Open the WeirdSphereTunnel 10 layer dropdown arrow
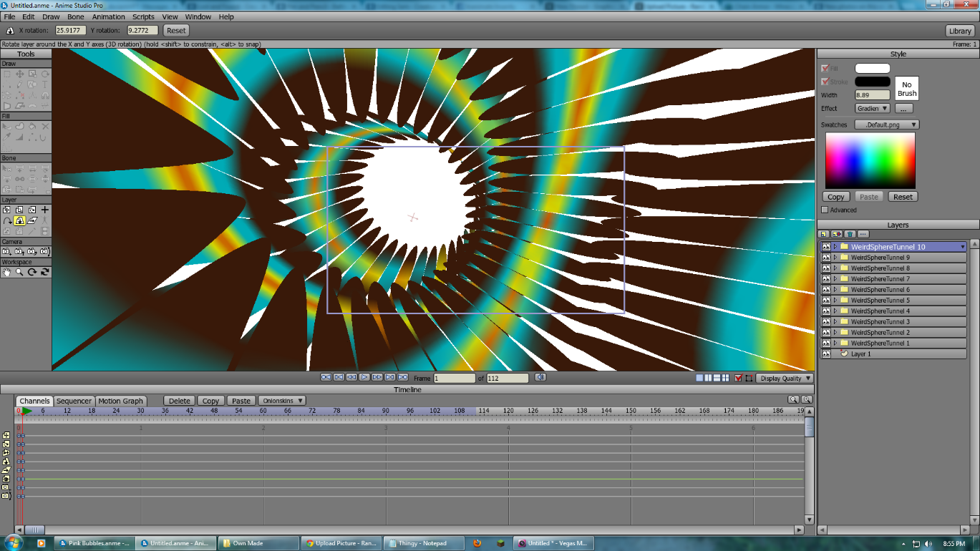Screen dimensions: 980x551 click(x=963, y=247)
